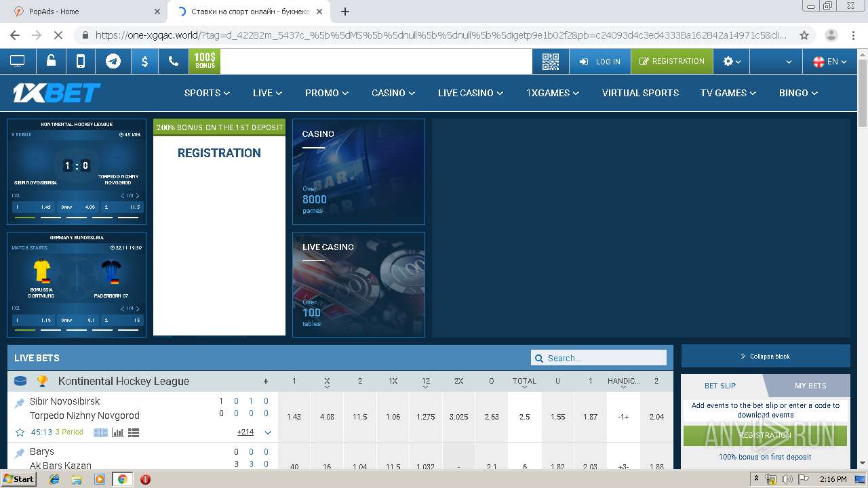Open the statistics bar chart for Sibir match
The image size is (868, 488).
click(x=117, y=432)
